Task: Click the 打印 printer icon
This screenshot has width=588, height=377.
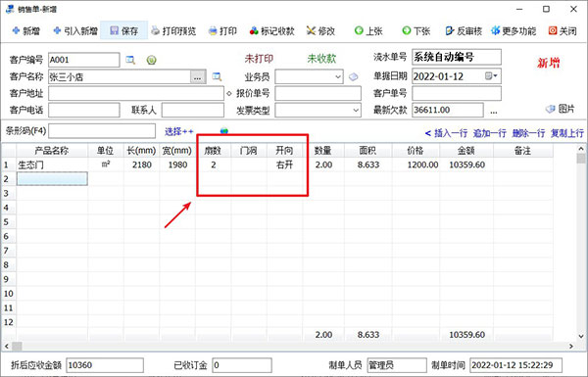Action: 213,30
